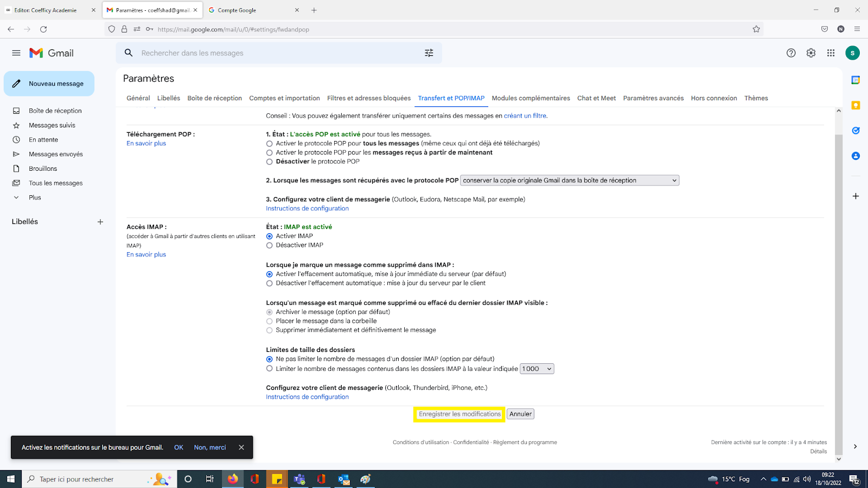Open Google Keep side panel icon
Screen dimensions: 868x488
click(x=856, y=105)
